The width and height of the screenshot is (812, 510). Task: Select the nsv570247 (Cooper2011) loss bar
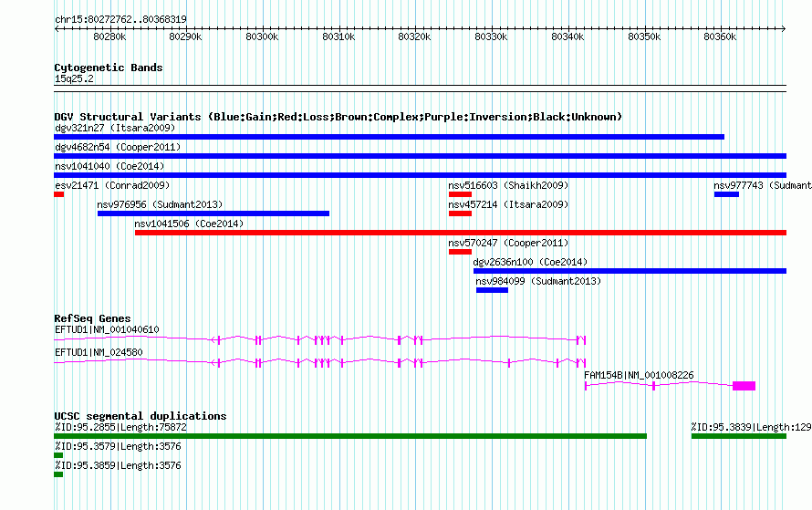click(461, 252)
